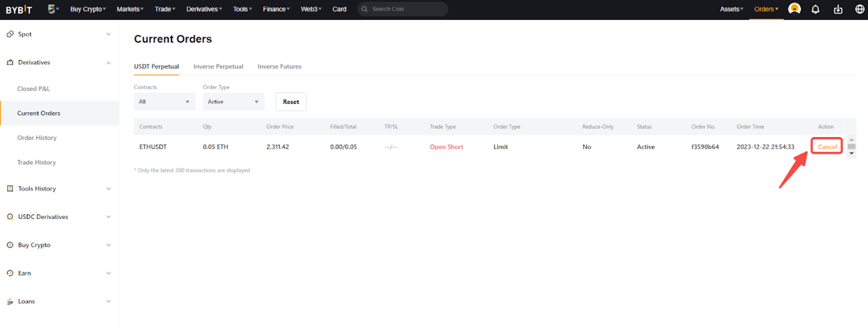
Task: Expand the USDC Derivatives section
Action: click(x=108, y=217)
